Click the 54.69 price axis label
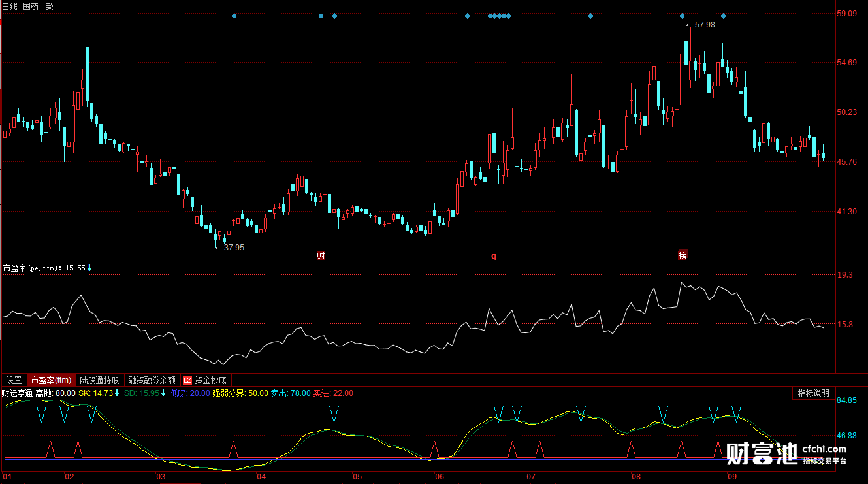Screen dimensions: 868x484 tap(847, 63)
